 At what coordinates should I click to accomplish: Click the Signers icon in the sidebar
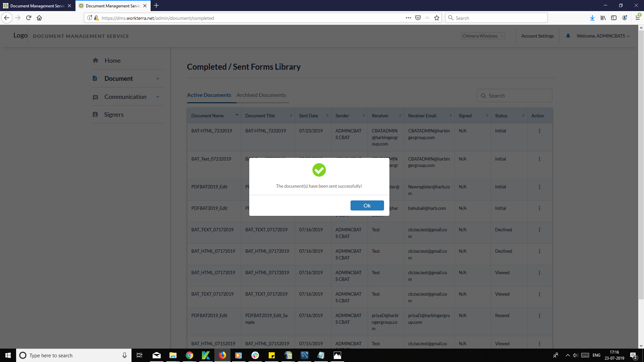(96, 114)
